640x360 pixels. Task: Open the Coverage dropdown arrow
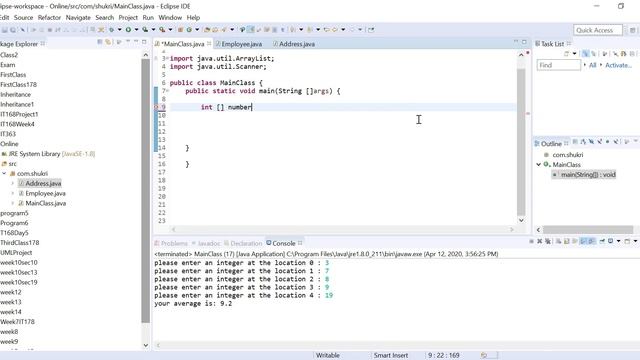pos(153,29)
